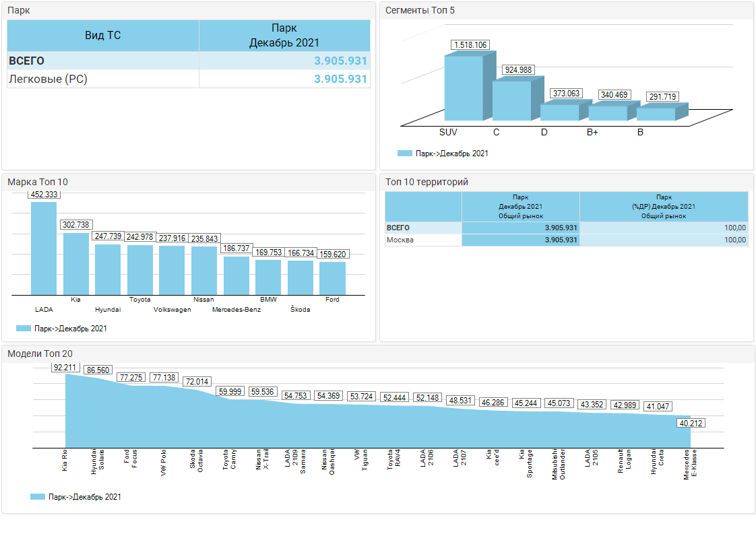Click the legend swatch under the Сегменты Топ 5 chart
Screen dimensions: 756x534
[404, 154]
